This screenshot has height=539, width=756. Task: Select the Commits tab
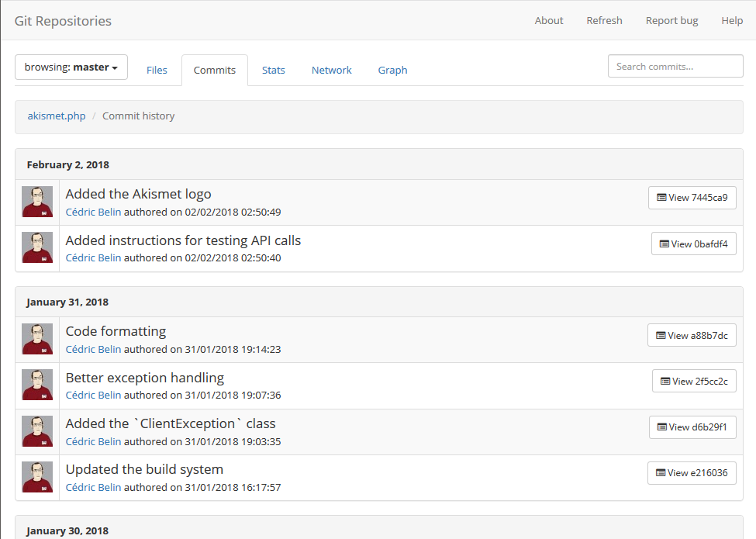[214, 70]
